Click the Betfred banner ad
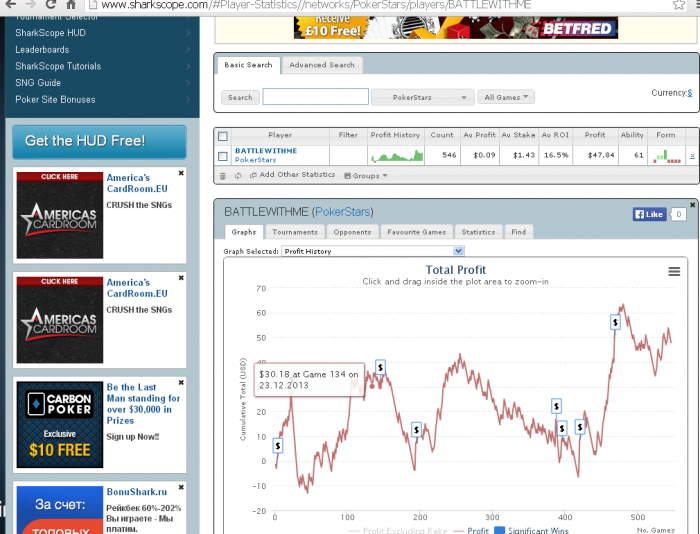The image size is (700, 534). point(456,28)
